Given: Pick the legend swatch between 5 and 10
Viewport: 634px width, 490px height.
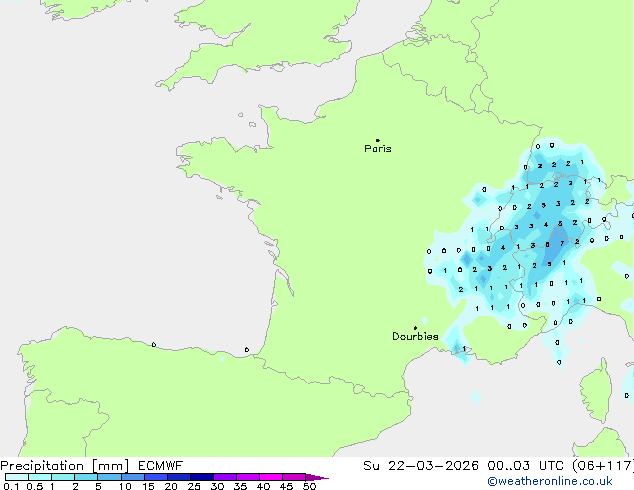Looking at the screenshot, I should [109, 477].
